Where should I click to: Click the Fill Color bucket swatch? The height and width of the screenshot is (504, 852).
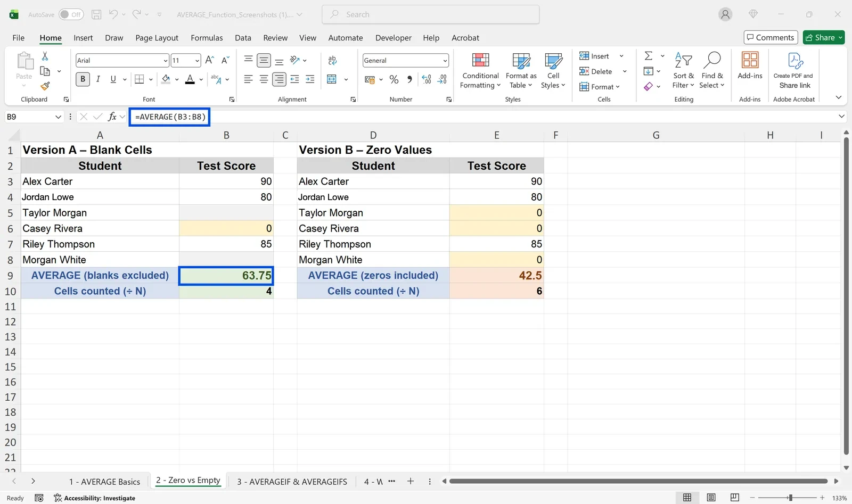166,79
